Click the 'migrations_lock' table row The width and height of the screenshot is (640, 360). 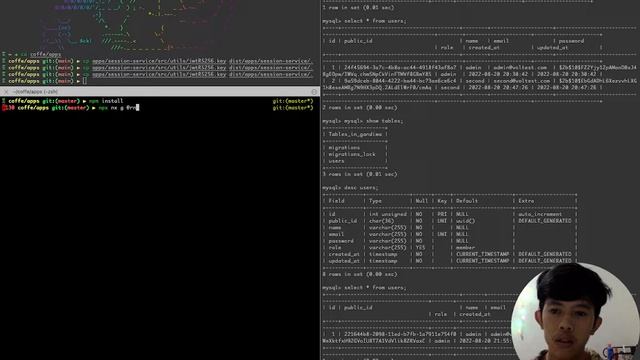click(x=352, y=154)
